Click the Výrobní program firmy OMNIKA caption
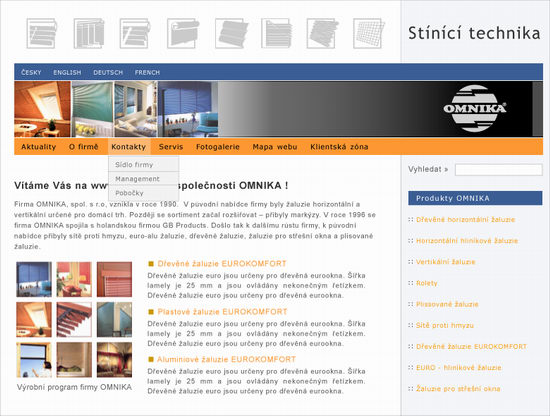 [74, 387]
